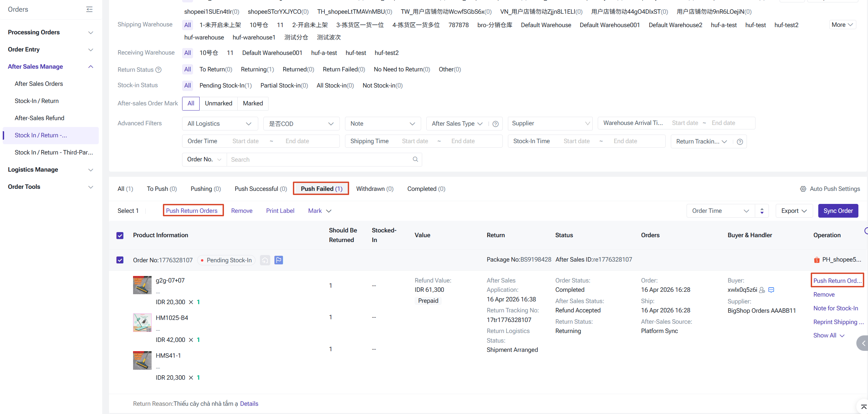Open After Sales Orders in sidebar

pyautogui.click(x=39, y=84)
